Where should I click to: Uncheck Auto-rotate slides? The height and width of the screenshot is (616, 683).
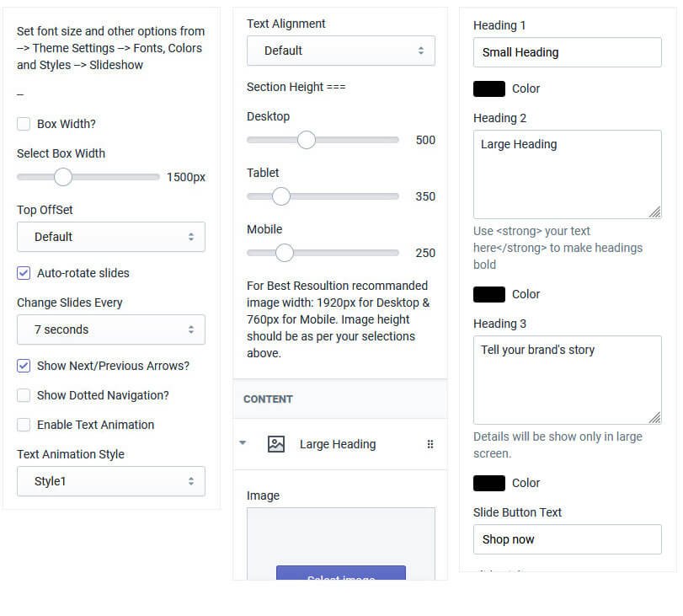(24, 273)
